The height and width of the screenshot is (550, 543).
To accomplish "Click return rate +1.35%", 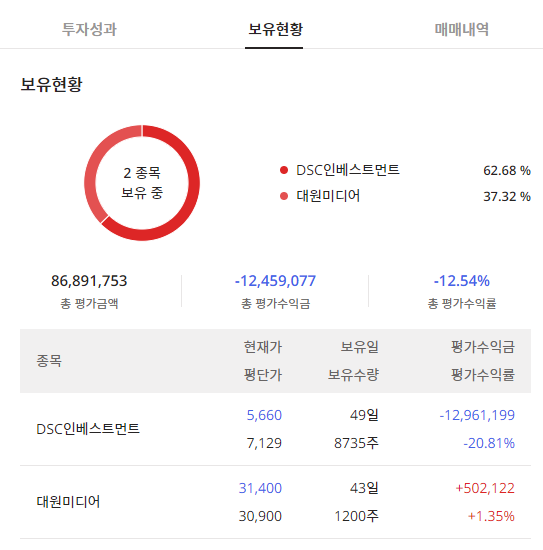I will point(491,516).
